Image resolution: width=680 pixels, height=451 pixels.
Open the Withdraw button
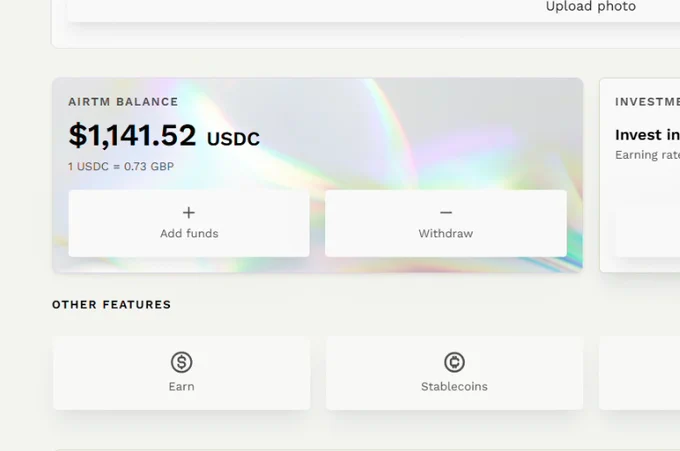click(446, 223)
